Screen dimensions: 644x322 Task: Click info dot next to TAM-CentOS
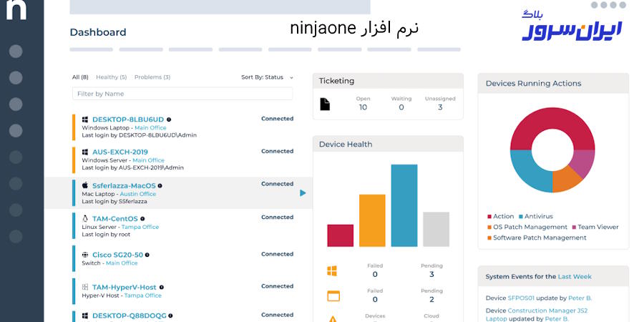click(142, 219)
